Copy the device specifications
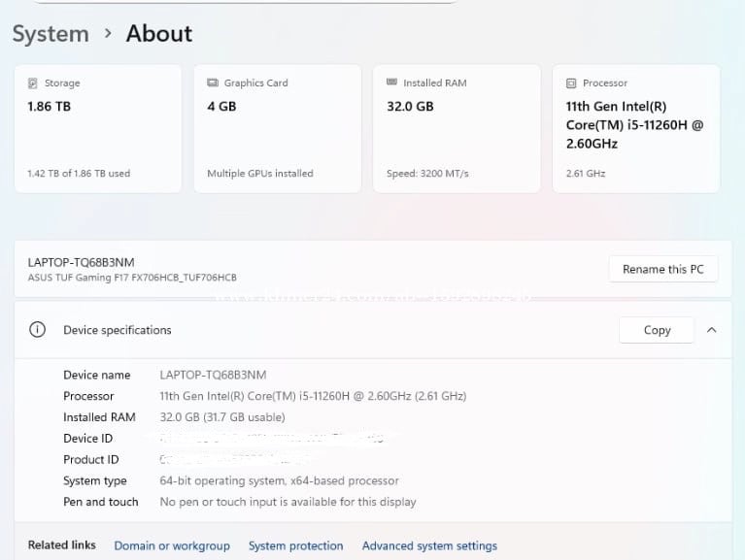 pos(657,330)
